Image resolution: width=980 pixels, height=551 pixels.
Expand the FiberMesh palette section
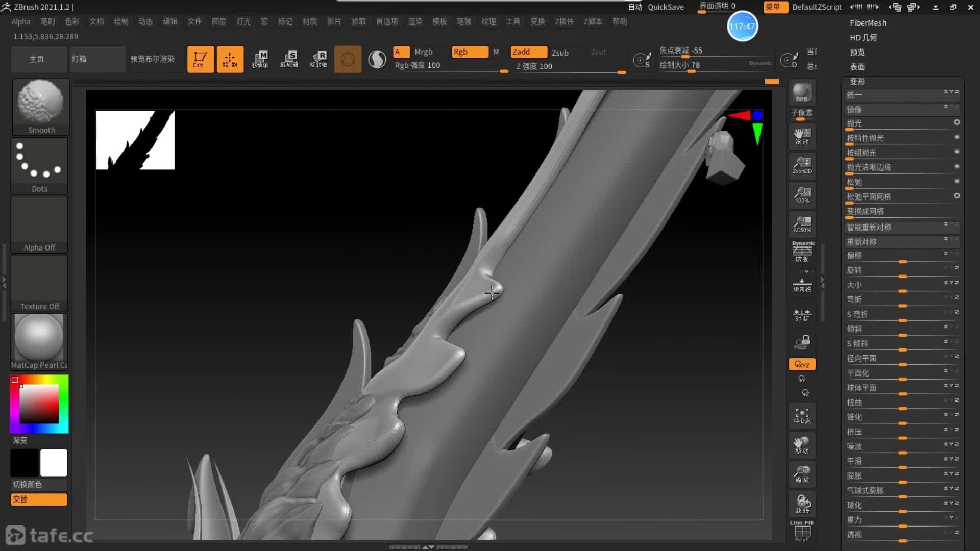868,23
